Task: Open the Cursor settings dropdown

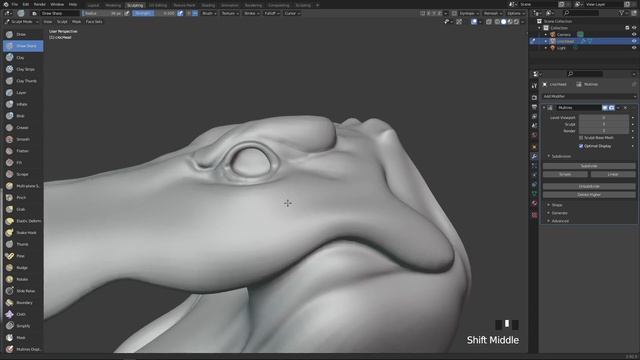Action: (x=292, y=13)
